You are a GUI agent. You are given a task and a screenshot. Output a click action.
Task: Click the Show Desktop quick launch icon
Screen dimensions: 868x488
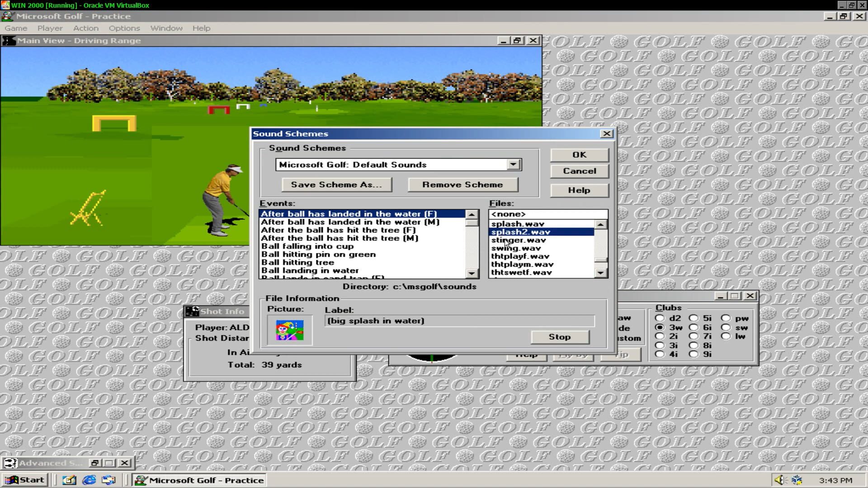click(69, 480)
